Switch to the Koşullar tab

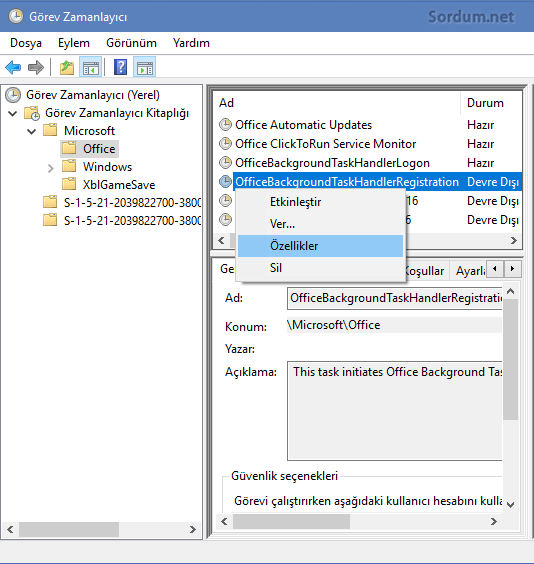[425, 270]
